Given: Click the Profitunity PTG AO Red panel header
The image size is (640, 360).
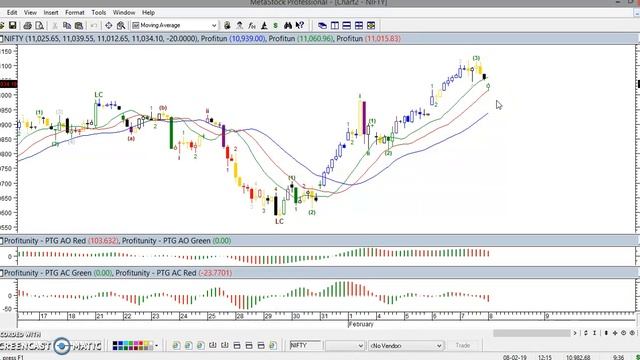Looking at the screenshot, I should point(318,241).
